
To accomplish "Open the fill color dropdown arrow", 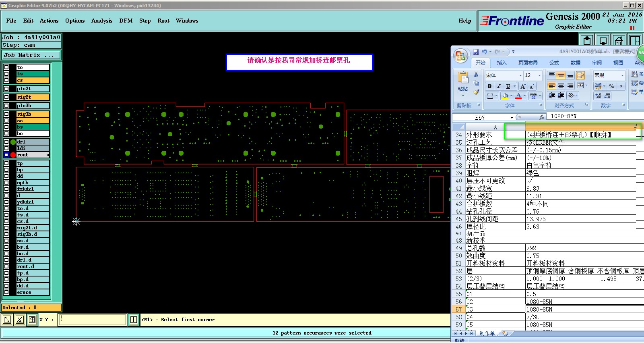I will pos(511,96).
